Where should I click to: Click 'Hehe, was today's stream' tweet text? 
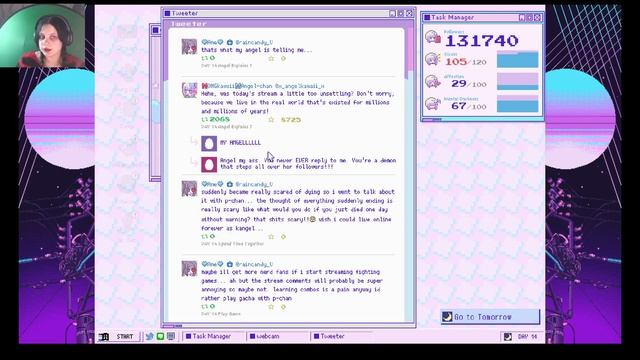click(x=298, y=102)
